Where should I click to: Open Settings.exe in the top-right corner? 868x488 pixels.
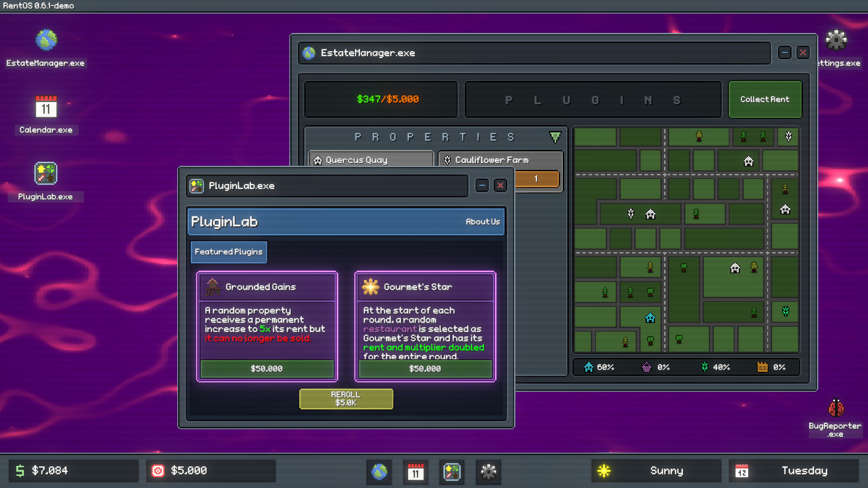(836, 41)
